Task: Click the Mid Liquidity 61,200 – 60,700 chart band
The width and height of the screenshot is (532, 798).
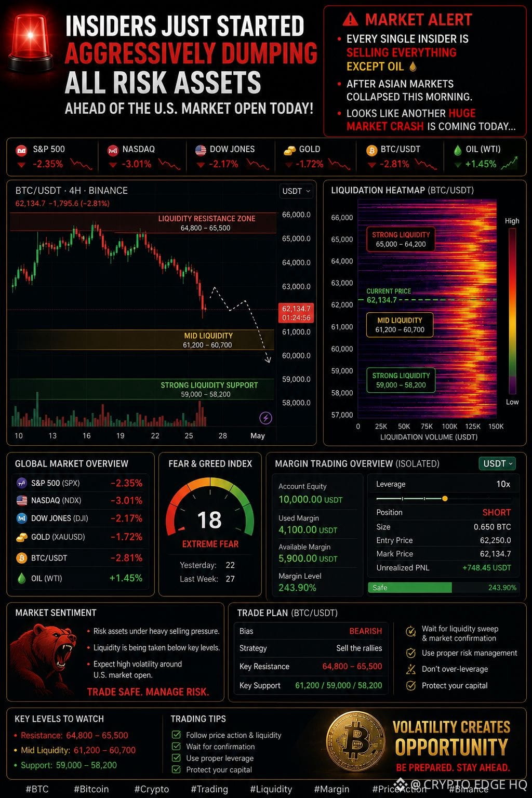Action: coord(141,340)
